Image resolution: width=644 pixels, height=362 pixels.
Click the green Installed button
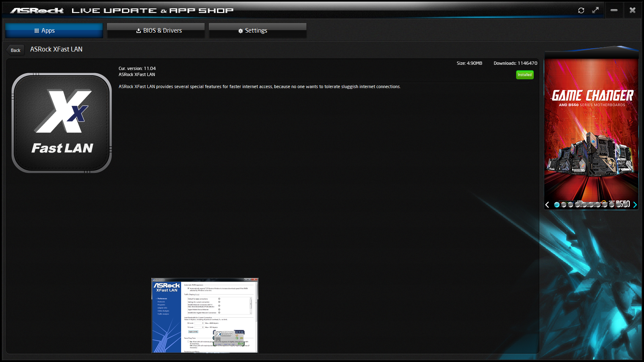click(x=525, y=75)
